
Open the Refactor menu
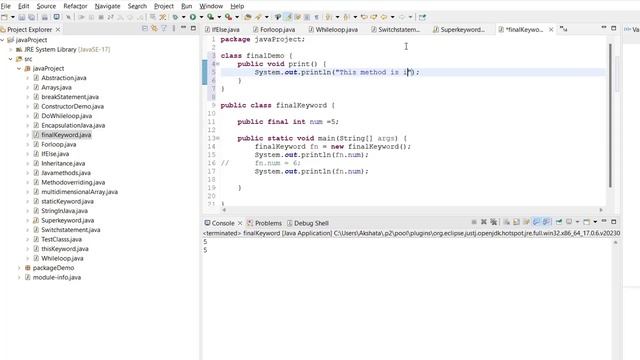coord(75,6)
